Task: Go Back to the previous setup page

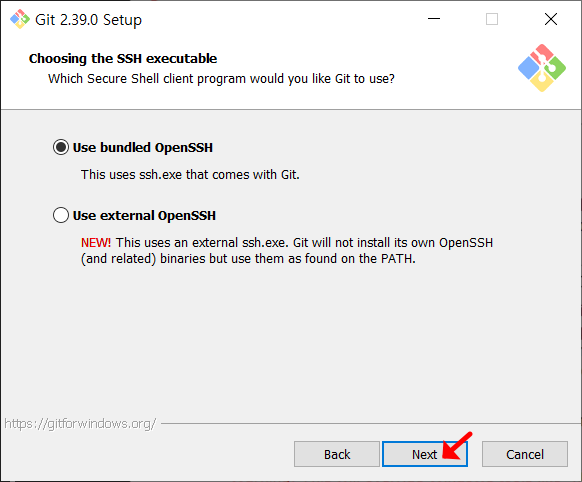Action: (337, 454)
